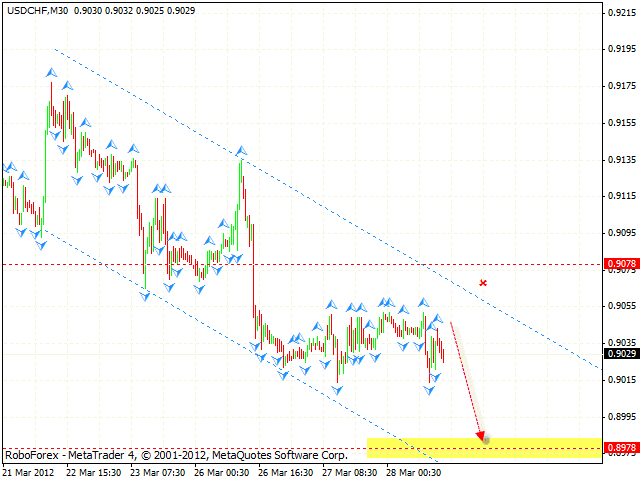Click the red arrowhead at the forecast target
The width and height of the screenshot is (640, 480).
tap(483, 435)
